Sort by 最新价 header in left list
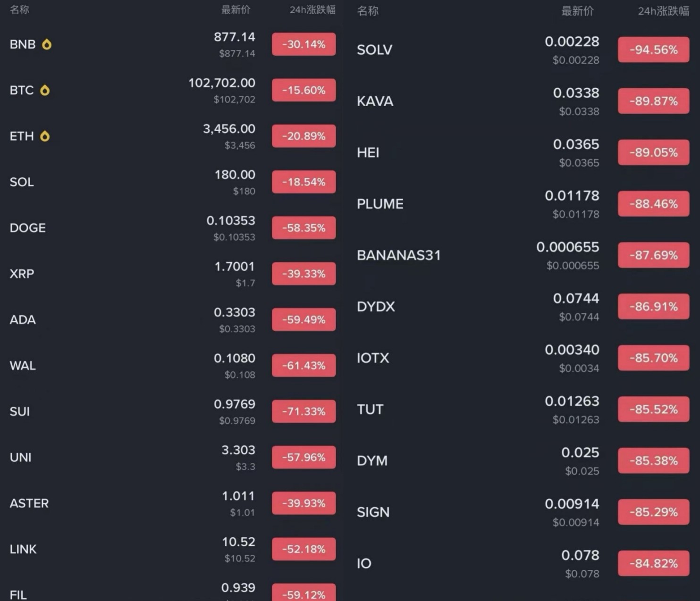This screenshot has height=601, width=700. tap(236, 10)
